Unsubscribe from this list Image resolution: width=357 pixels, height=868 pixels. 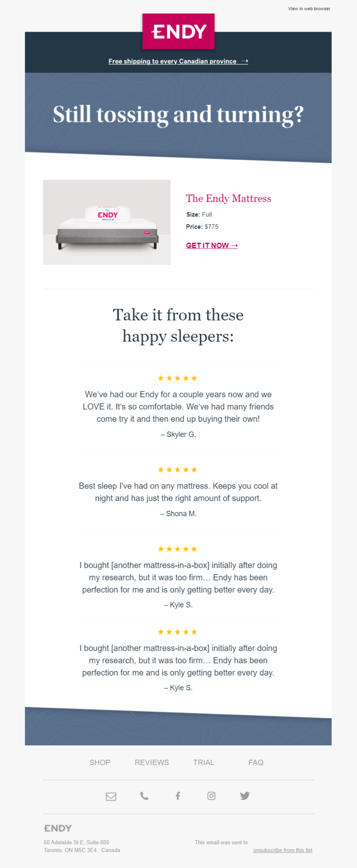[x=283, y=859]
